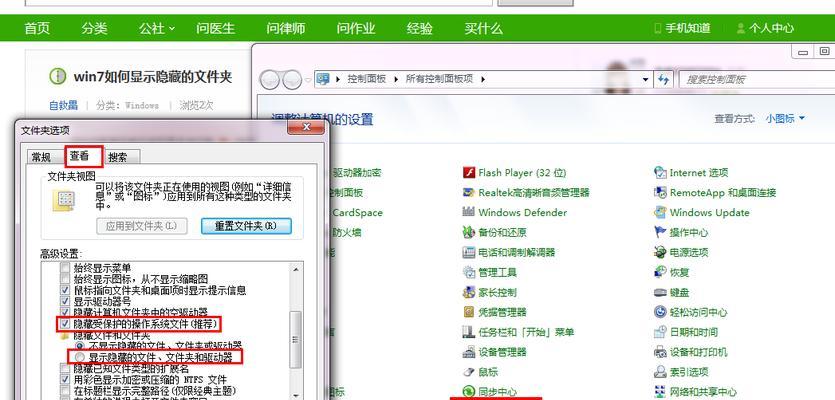
Task: Click the control panel refresh button icon
Action: pyautogui.click(x=664, y=79)
